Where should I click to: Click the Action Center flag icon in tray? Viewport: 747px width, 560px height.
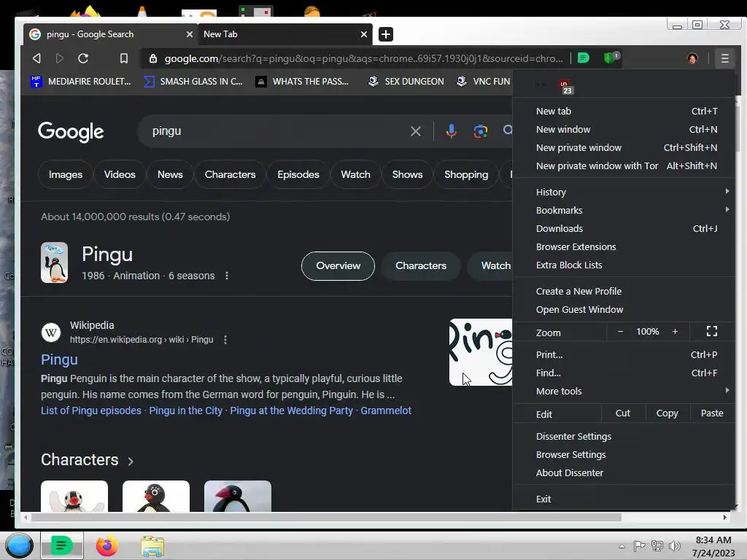(639, 545)
